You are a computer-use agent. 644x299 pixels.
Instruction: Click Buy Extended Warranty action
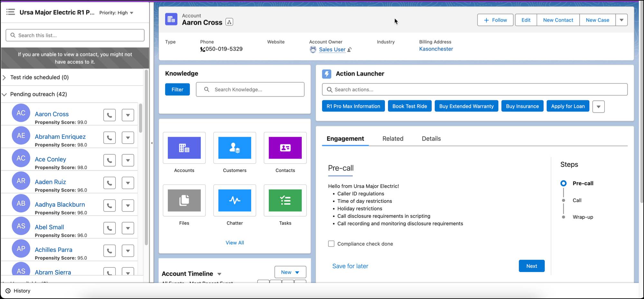coord(466,106)
